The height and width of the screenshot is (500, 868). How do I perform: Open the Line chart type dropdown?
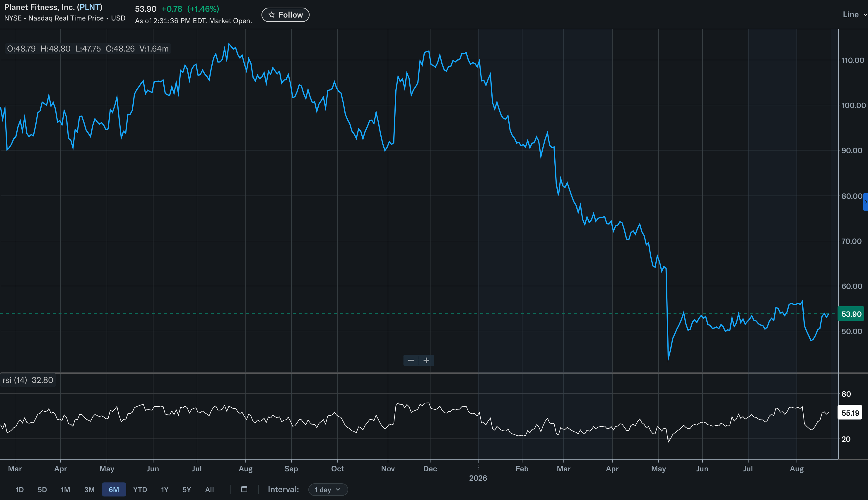pos(855,14)
